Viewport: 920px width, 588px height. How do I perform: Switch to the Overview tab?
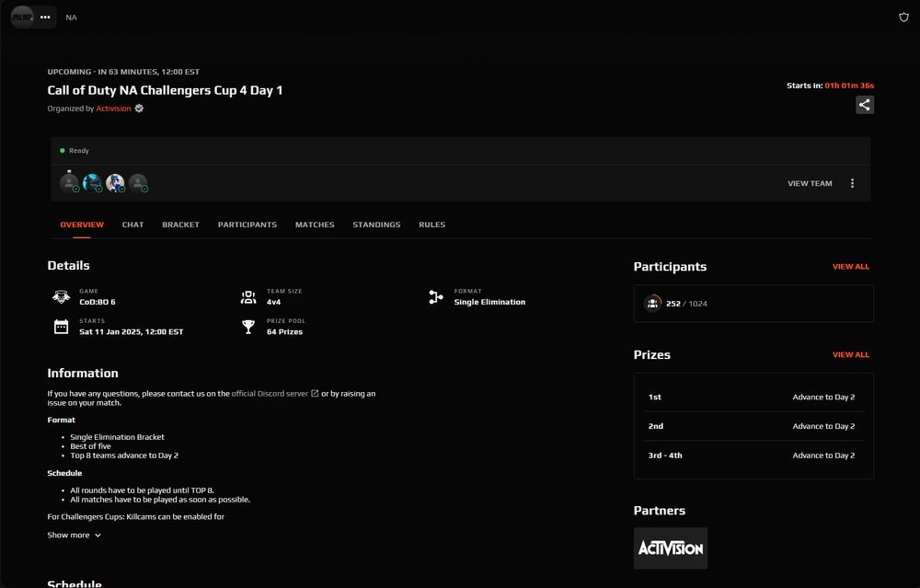click(x=82, y=225)
